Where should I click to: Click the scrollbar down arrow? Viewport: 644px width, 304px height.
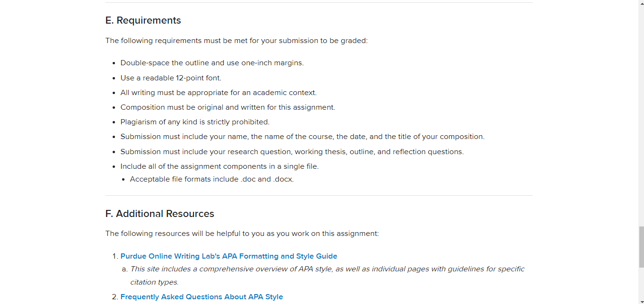641,301
